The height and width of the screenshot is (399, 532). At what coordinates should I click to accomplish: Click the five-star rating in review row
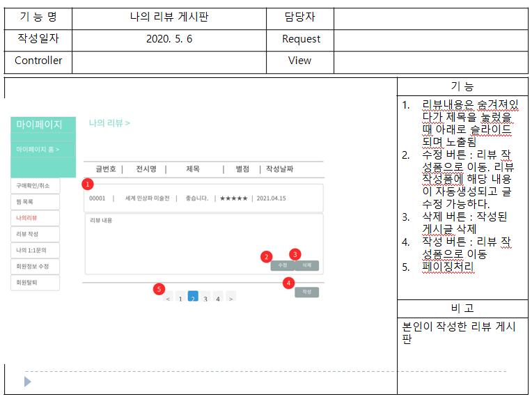[x=233, y=198]
